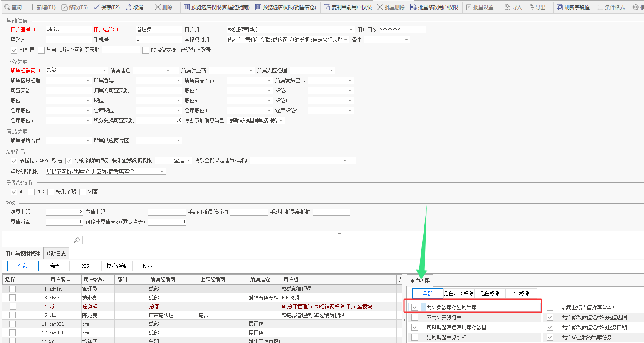
Task: Click the 抹零上限 input field
Action: 64,212
